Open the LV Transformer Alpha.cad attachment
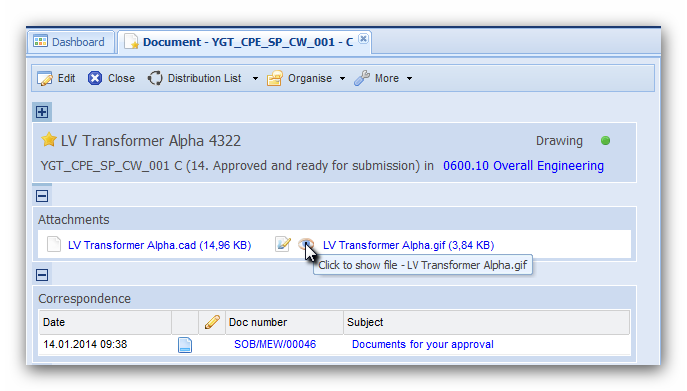 pyautogui.click(x=159, y=245)
